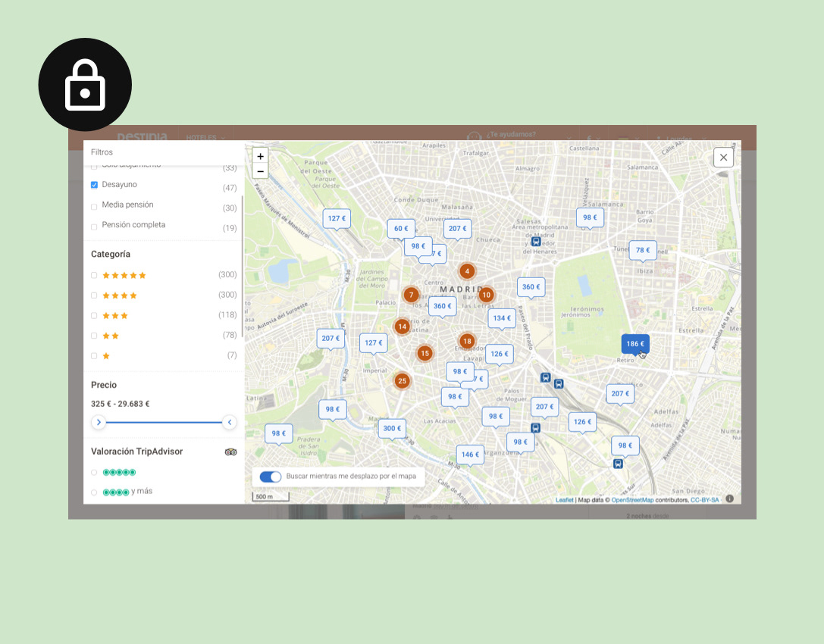The width and height of the screenshot is (824, 644).
Task: Click the train station icon near Salesas
Action: pos(535,242)
